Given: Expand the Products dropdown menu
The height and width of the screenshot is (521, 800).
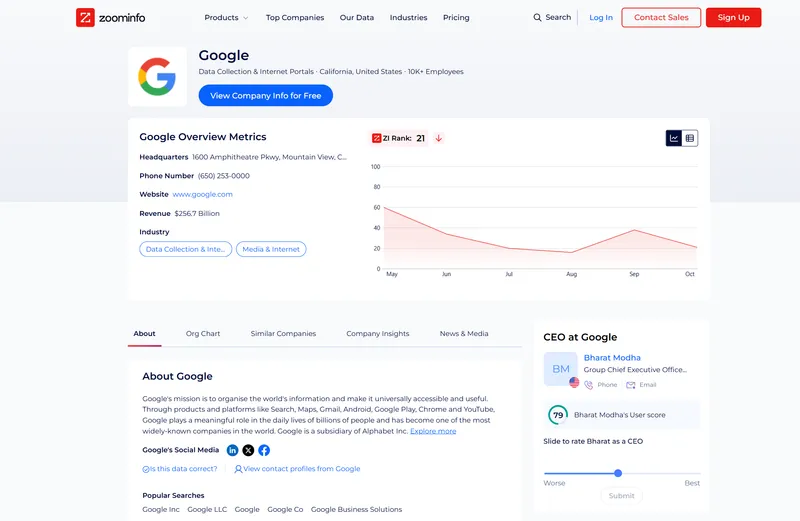Looking at the screenshot, I should tap(226, 17).
